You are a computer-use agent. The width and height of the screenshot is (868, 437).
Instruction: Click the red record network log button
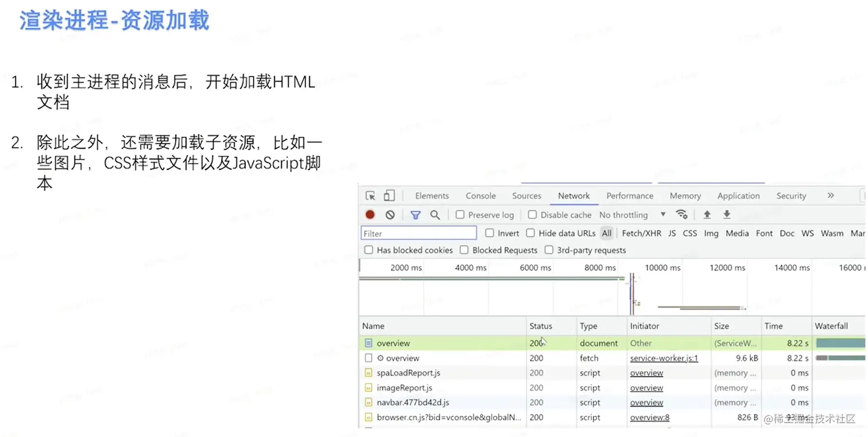[369, 215]
